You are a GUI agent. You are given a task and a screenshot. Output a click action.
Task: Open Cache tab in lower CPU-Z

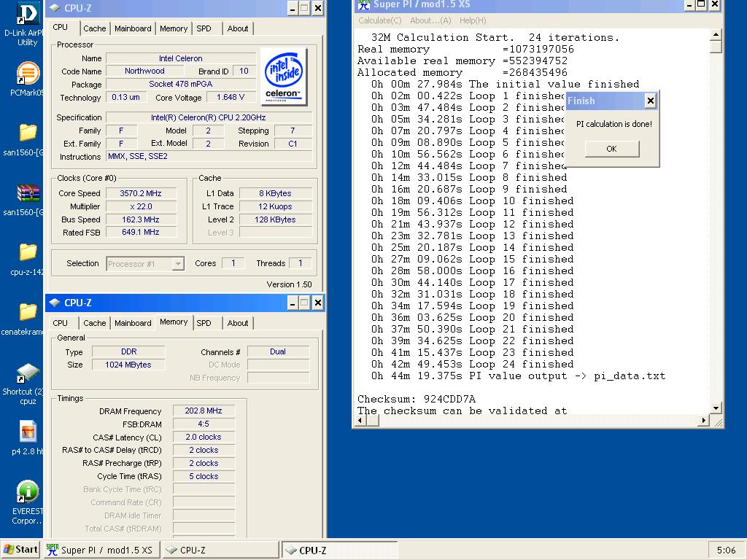click(x=94, y=323)
